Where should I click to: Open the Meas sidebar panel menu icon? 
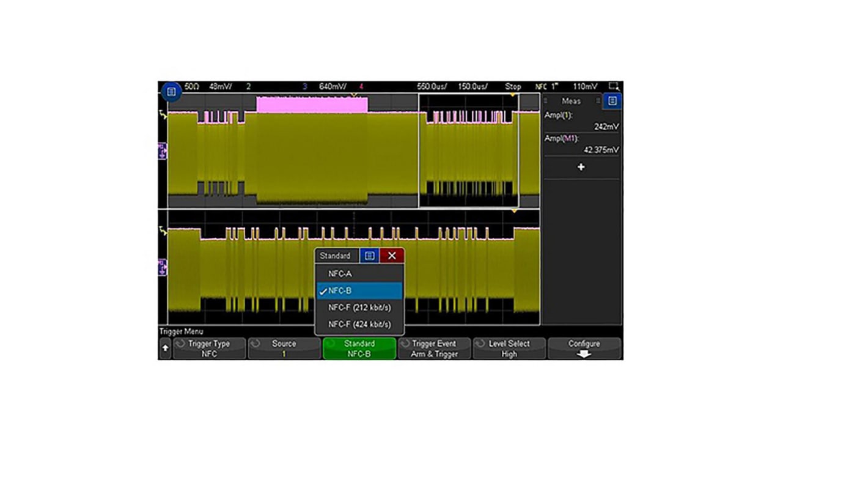(612, 101)
